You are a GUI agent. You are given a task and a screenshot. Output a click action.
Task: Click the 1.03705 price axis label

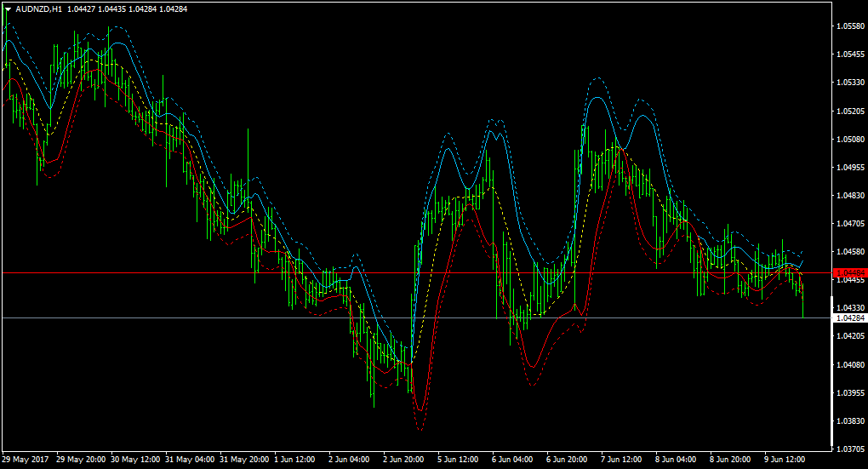point(850,449)
